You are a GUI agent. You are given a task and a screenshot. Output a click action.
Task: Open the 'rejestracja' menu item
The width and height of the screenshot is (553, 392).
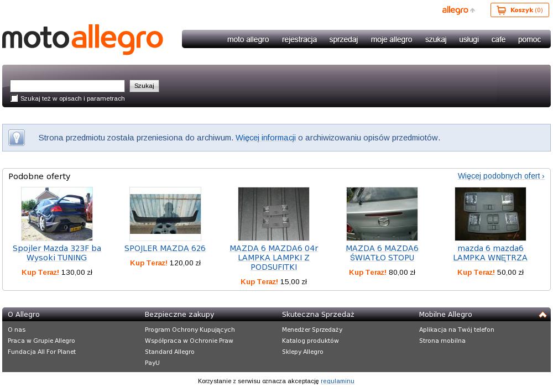click(299, 39)
